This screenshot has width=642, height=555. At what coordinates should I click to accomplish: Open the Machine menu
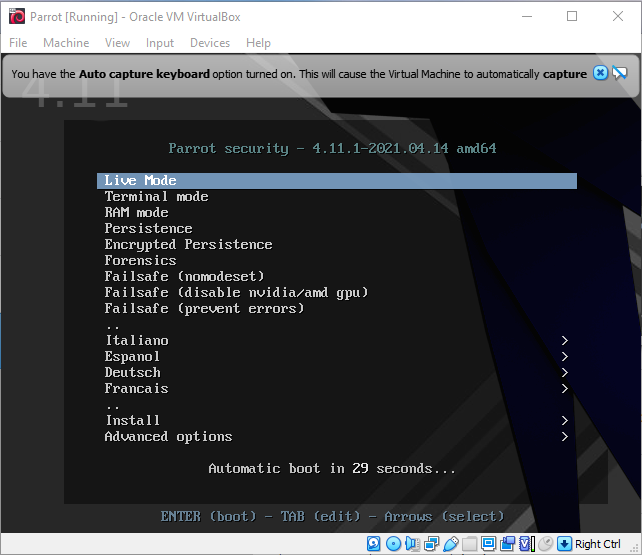pos(66,43)
